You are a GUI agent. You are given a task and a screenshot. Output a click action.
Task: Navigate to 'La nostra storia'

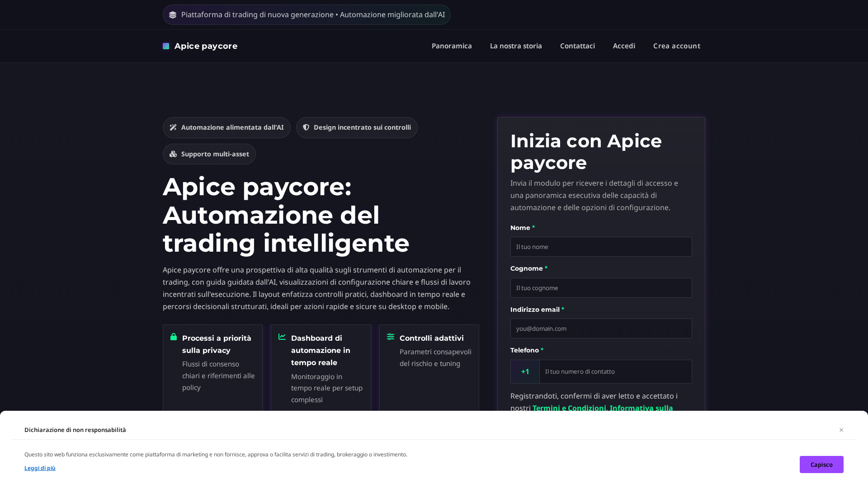[516, 46]
